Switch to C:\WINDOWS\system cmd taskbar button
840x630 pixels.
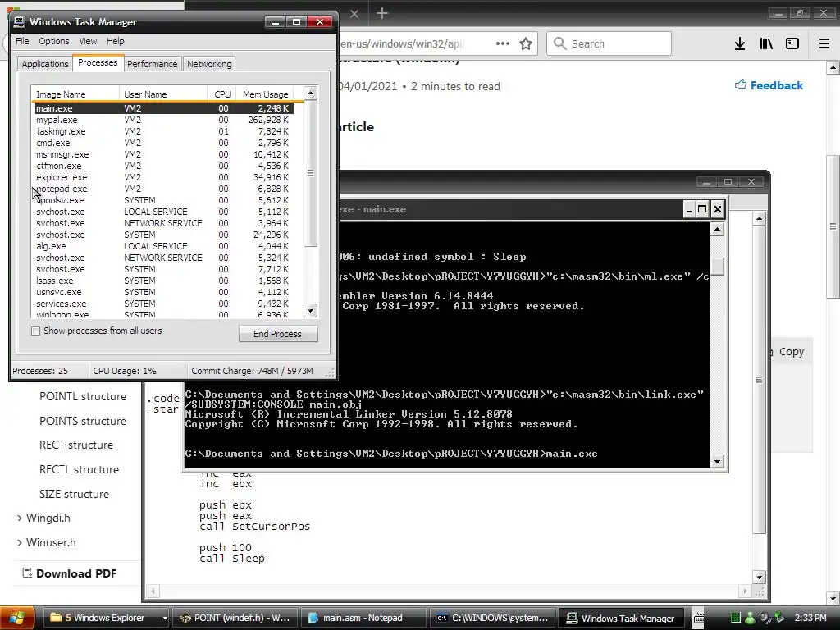click(x=493, y=619)
